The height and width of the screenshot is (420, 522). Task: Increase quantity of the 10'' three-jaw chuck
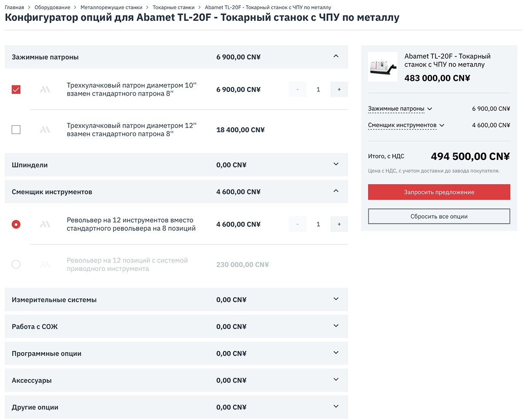[x=339, y=90]
